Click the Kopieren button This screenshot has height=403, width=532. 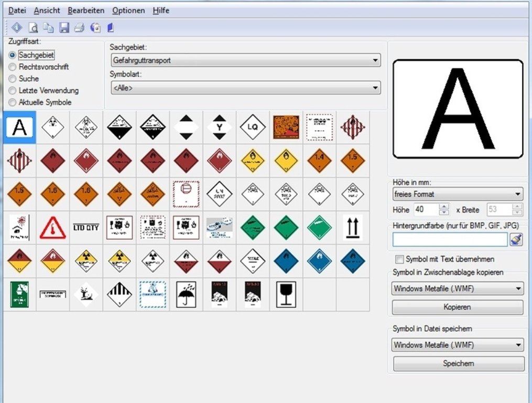pyautogui.click(x=458, y=307)
